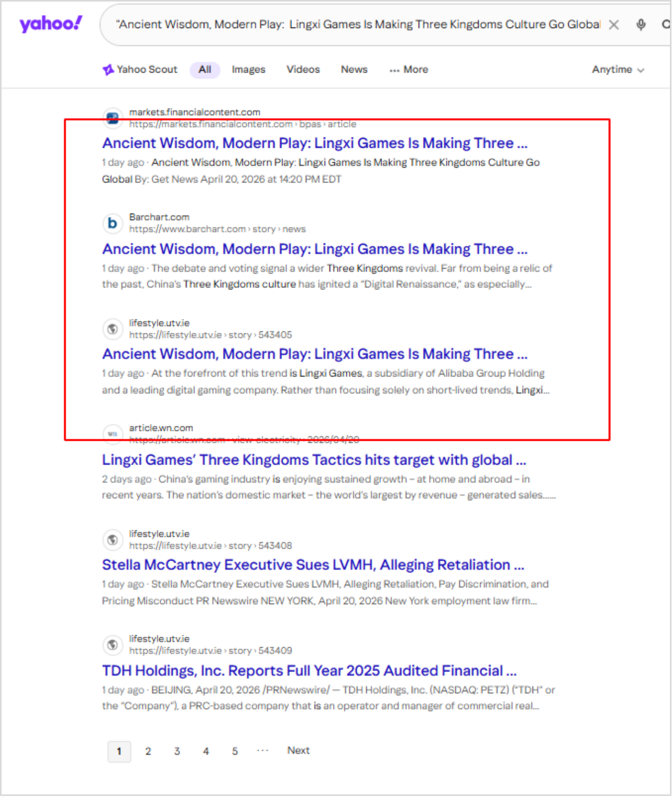Click the lifestyle.utv.ie story 543409 URL

[211, 651]
